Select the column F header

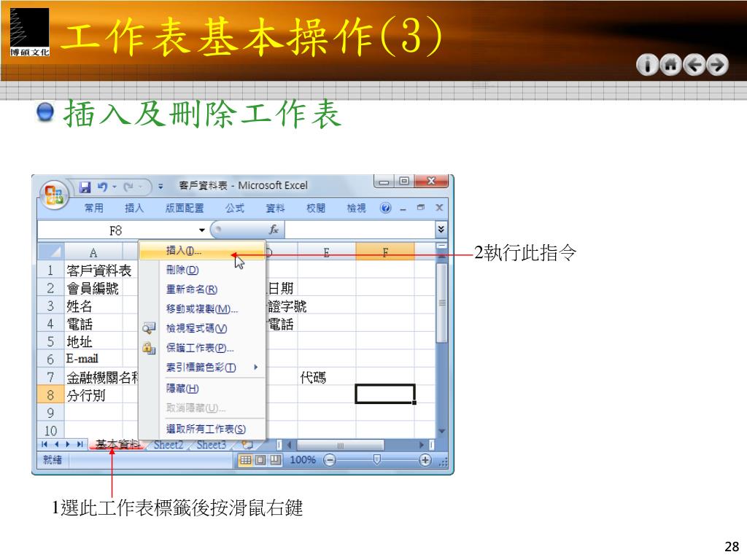tap(385, 252)
